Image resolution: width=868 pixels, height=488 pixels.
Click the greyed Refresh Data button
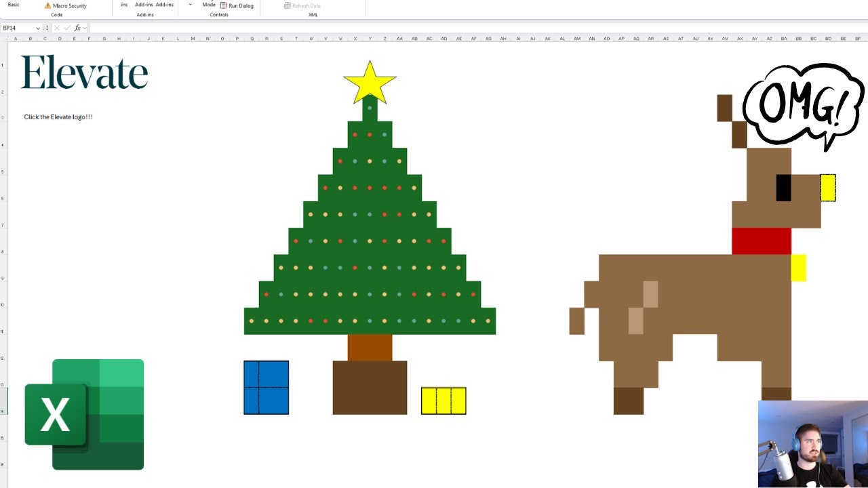pos(302,5)
